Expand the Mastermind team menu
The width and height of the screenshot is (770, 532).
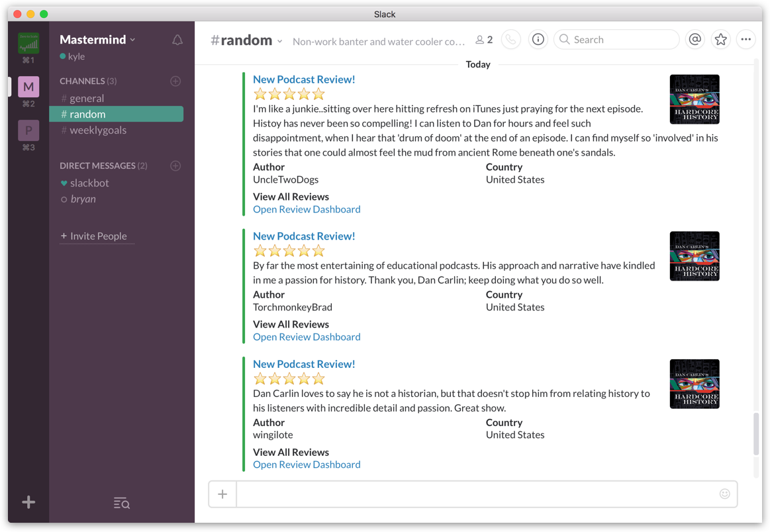coord(97,39)
